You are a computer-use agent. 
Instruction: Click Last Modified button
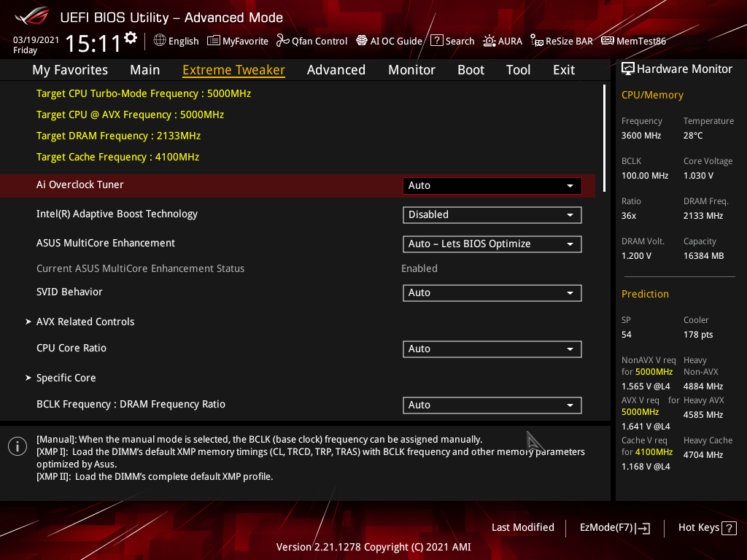(x=522, y=528)
